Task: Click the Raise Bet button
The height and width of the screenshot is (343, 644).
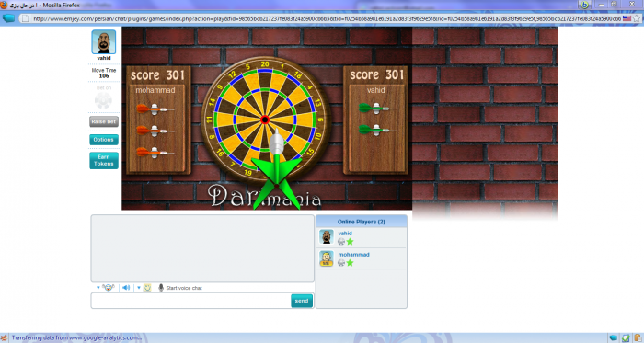Action: (x=103, y=121)
